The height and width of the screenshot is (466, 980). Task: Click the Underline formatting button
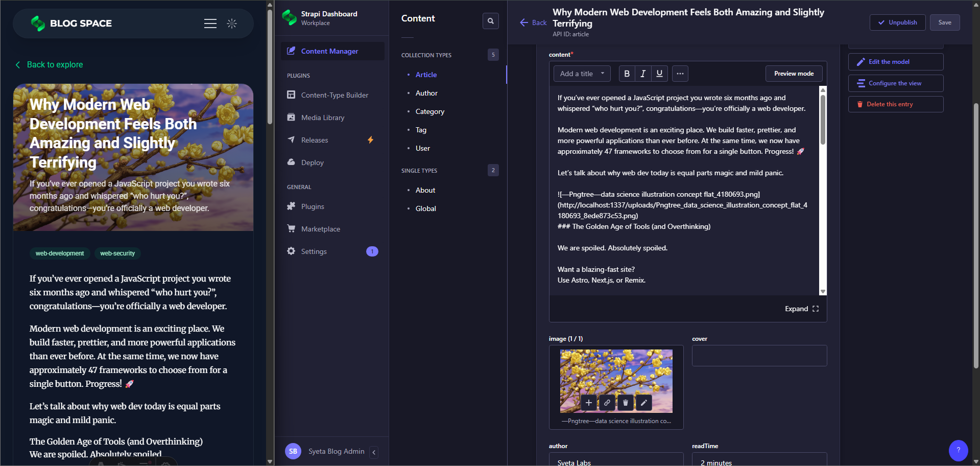pos(659,74)
